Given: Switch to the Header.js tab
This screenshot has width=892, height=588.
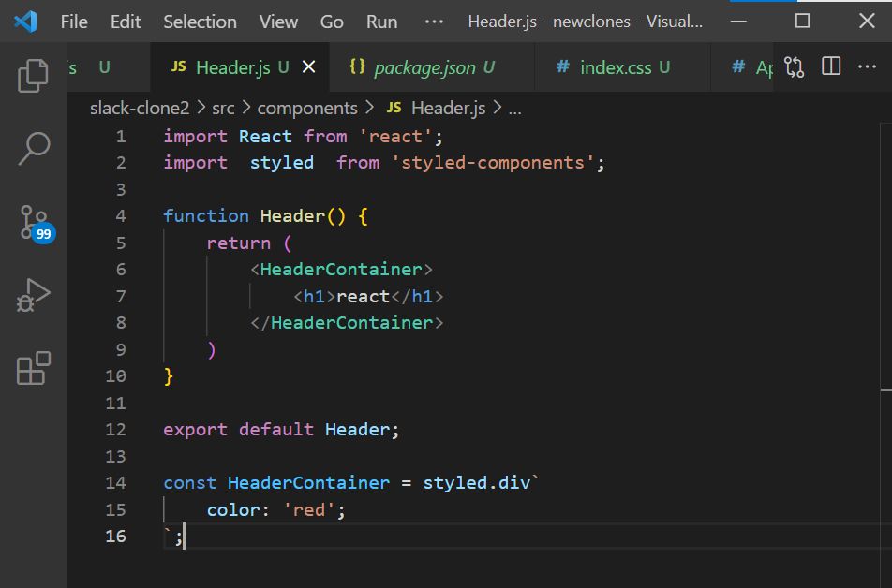Looking at the screenshot, I should 240,67.
